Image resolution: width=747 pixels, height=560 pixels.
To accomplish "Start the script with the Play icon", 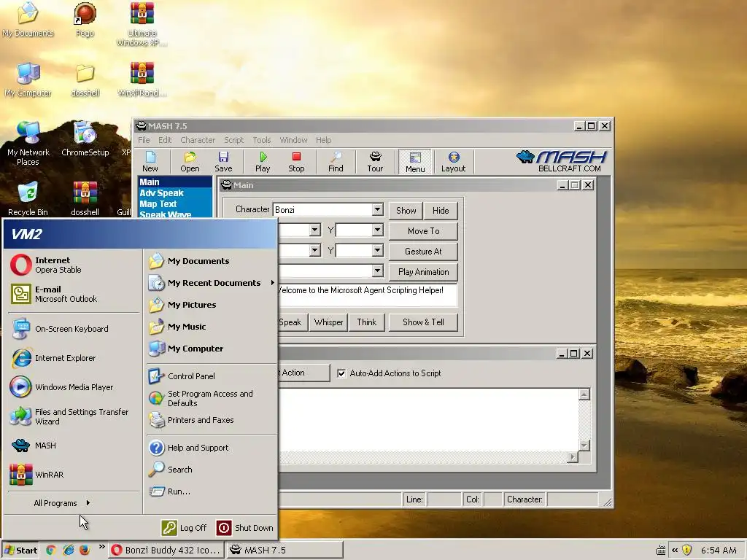I will coord(263,162).
